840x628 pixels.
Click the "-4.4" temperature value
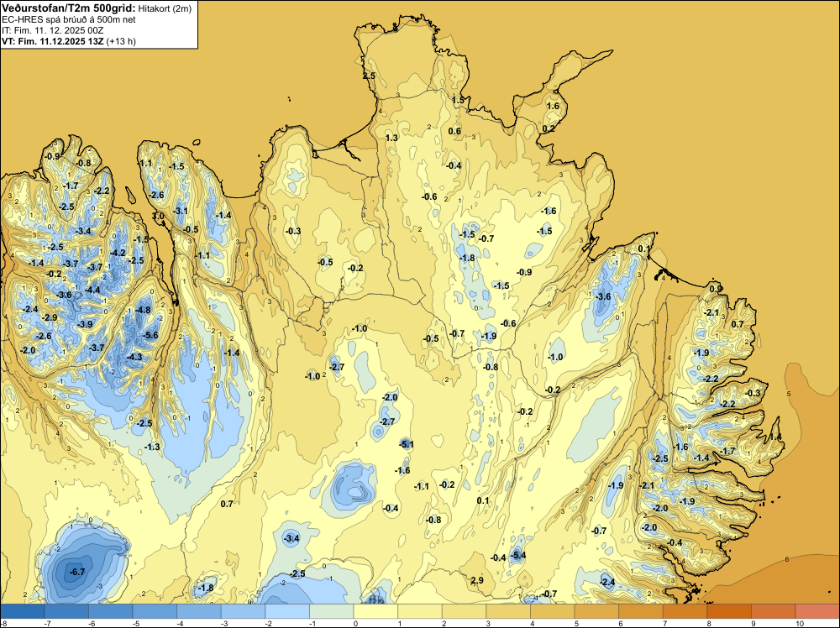(92, 290)
